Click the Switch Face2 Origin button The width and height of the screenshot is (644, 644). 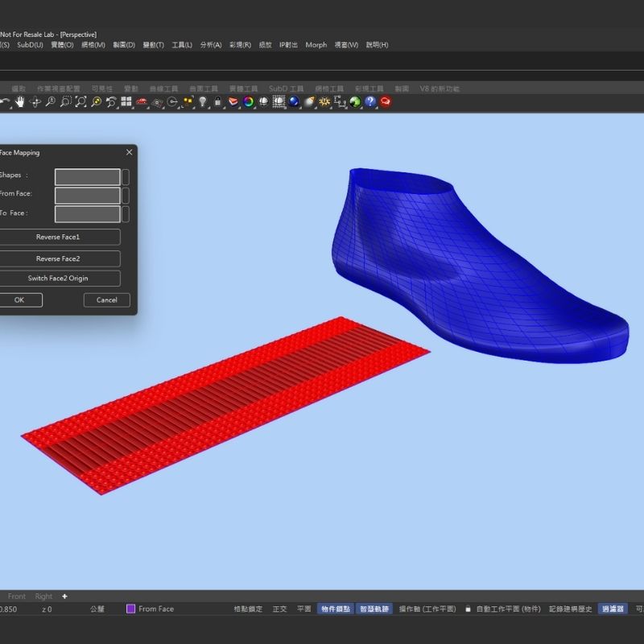click(58, 279)
